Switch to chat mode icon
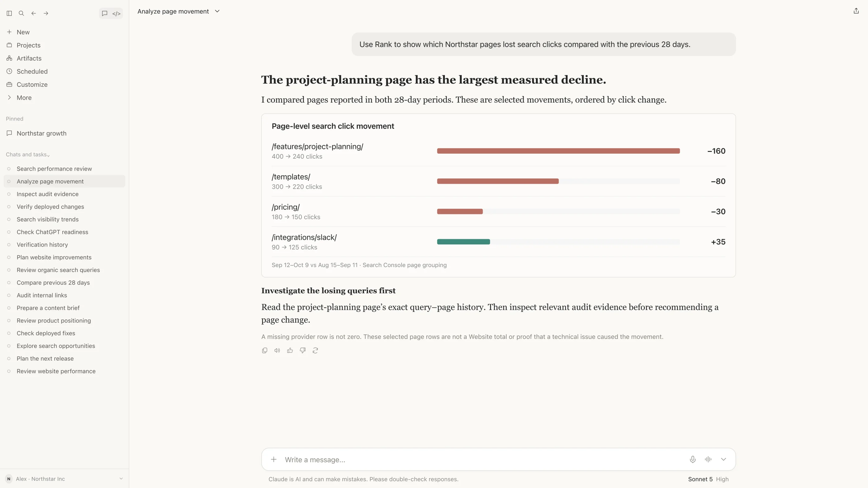 [x=105, y=13]
